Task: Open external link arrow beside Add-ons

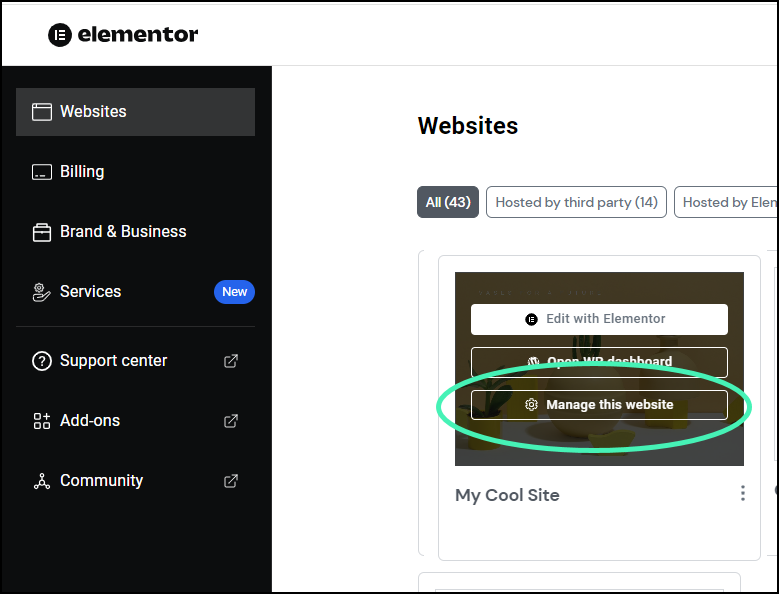Action: click(x=231, y=421)
